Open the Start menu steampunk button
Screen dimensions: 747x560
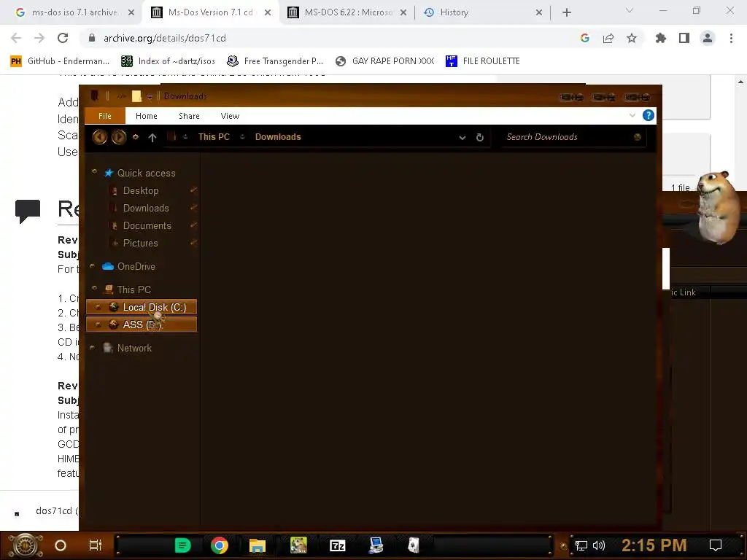tap(25, 545)
